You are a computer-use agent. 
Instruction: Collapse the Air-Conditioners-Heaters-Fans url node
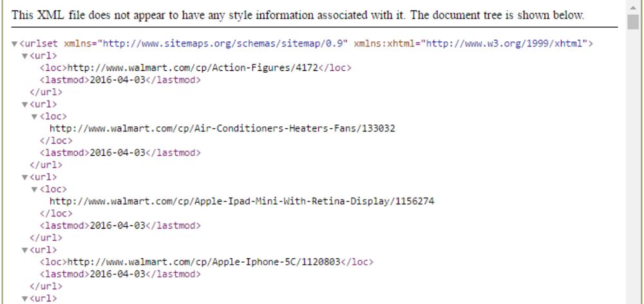point(24,105)
